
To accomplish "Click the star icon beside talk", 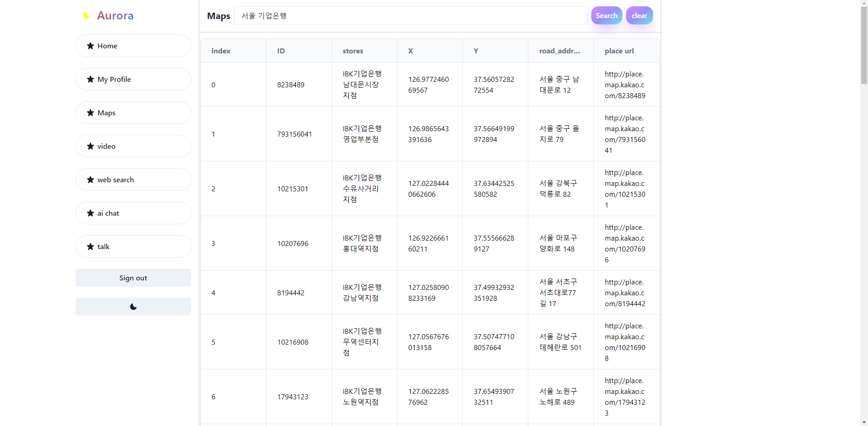I will tap(90, 246).
